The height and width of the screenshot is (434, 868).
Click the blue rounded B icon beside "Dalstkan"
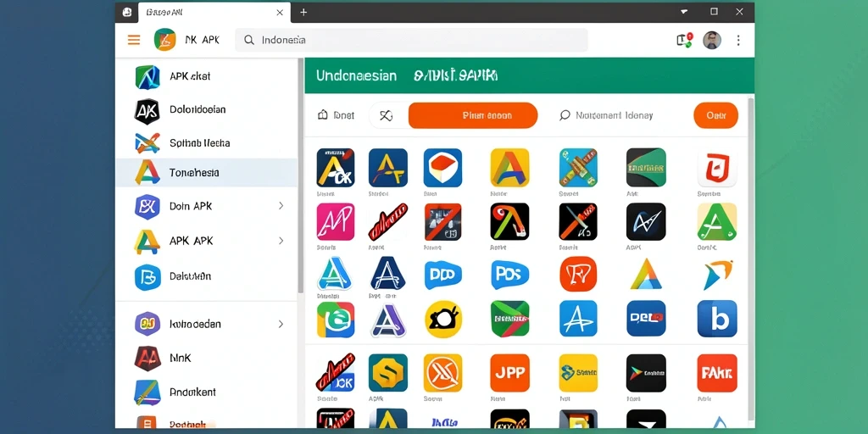point(147,277)
